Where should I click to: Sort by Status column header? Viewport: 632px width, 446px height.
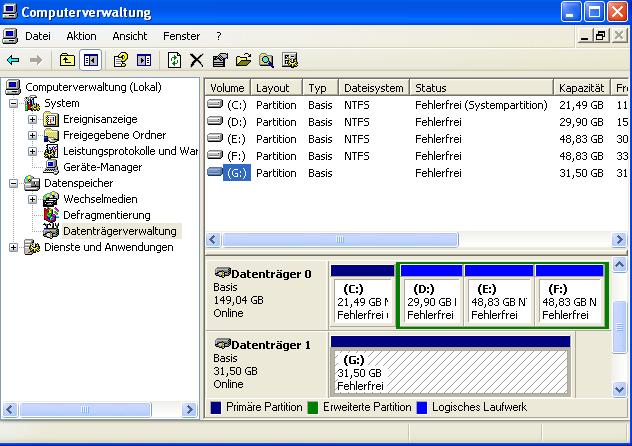pyautogui.click(x=482, y=88)
